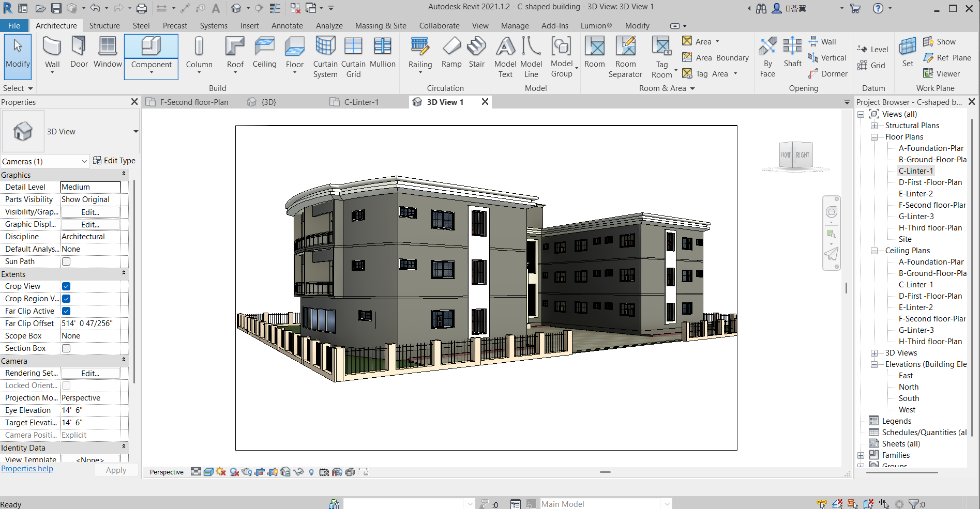
Task: Select the Shaft opening tool
Action: (792, 52)
